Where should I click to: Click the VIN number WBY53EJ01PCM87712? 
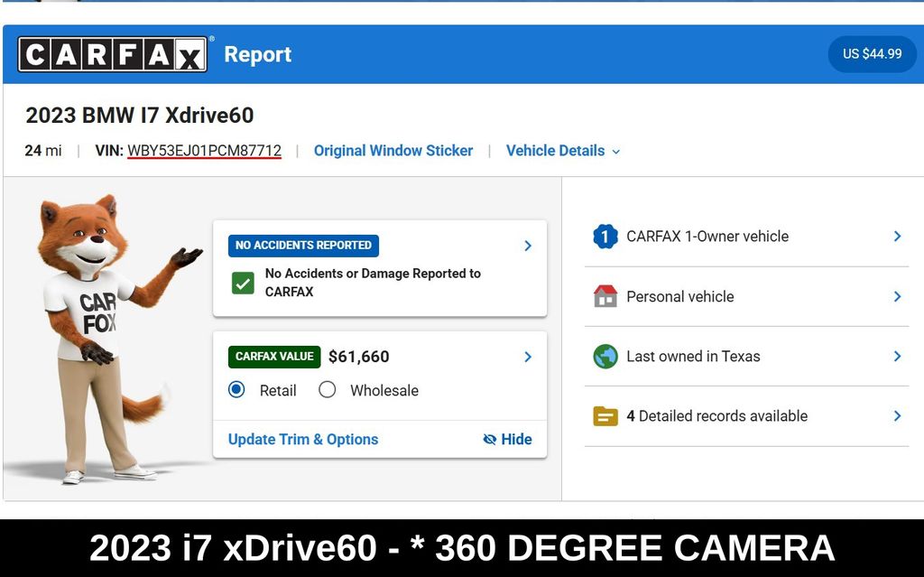(x=204, y=151)
